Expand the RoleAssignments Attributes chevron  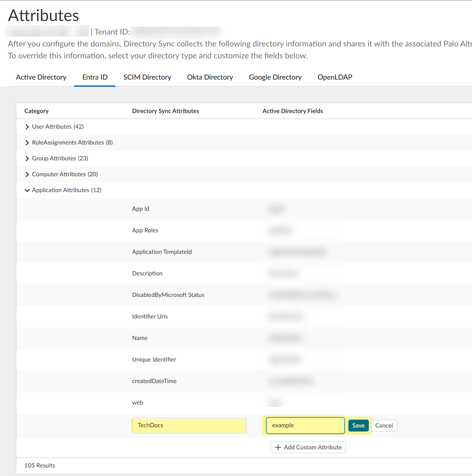27,143
